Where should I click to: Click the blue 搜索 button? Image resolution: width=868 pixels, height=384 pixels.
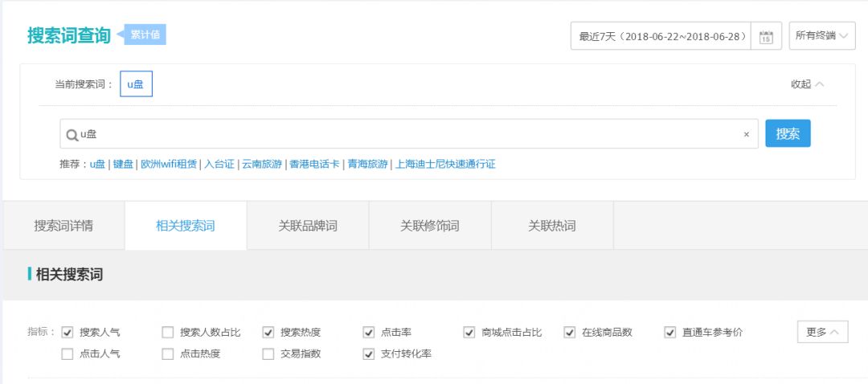(x=788, y=133)
